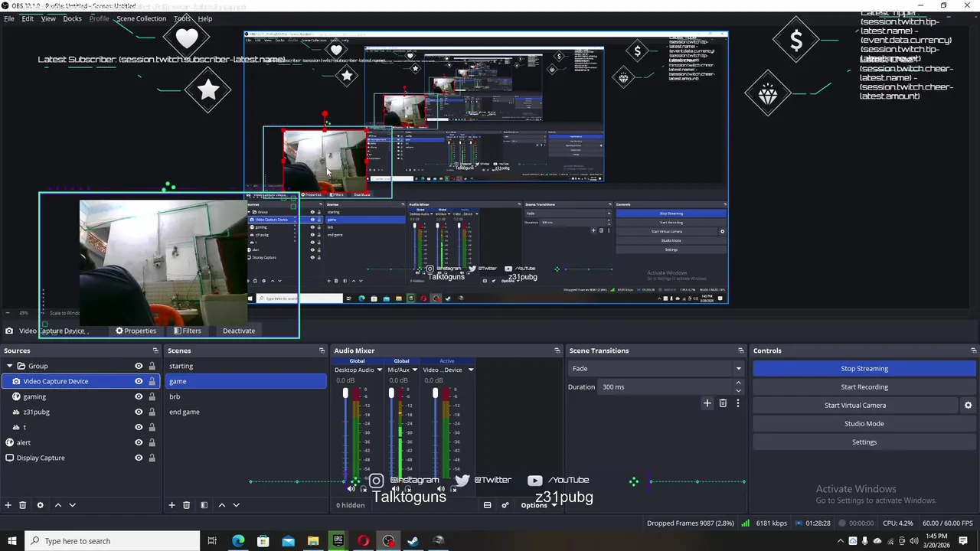The width and height of the screenshot is (980, 551).
Task: Open transition properties three-dot menu
Action: tap(738, 403)
